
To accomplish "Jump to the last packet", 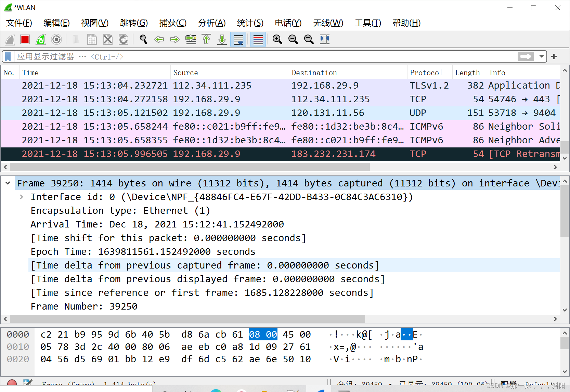I will coord(222,40).
